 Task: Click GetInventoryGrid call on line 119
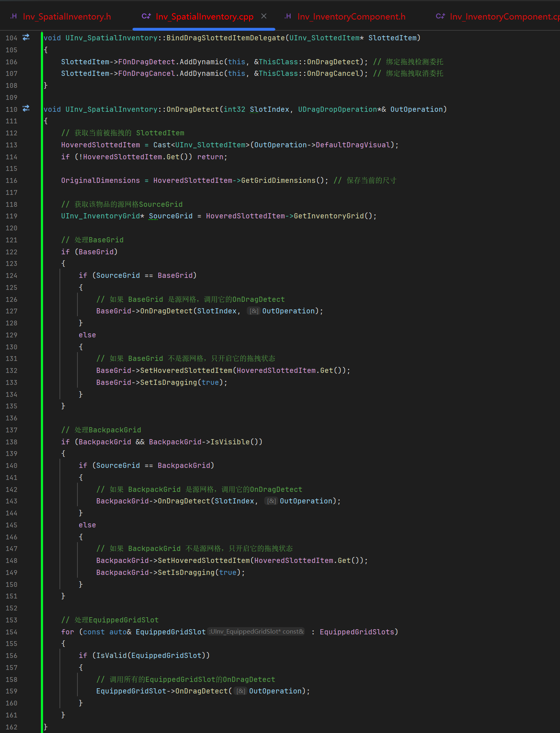tap(329, 216)
